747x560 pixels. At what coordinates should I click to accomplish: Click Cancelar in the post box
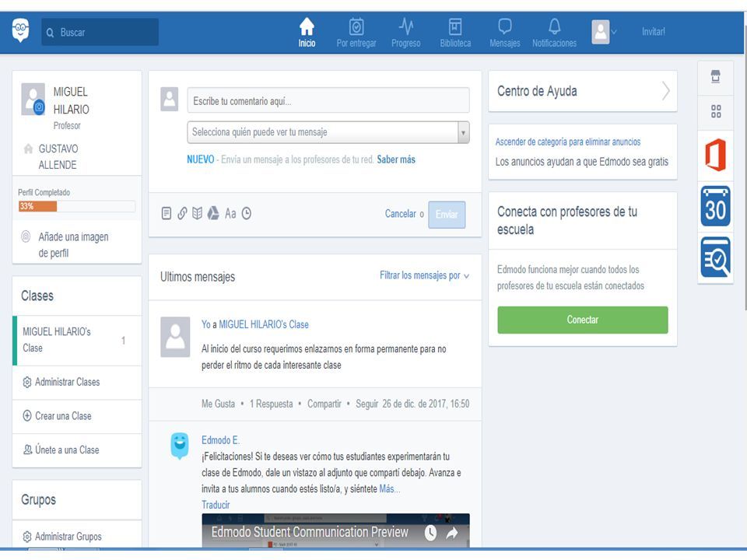pos(401,214)
